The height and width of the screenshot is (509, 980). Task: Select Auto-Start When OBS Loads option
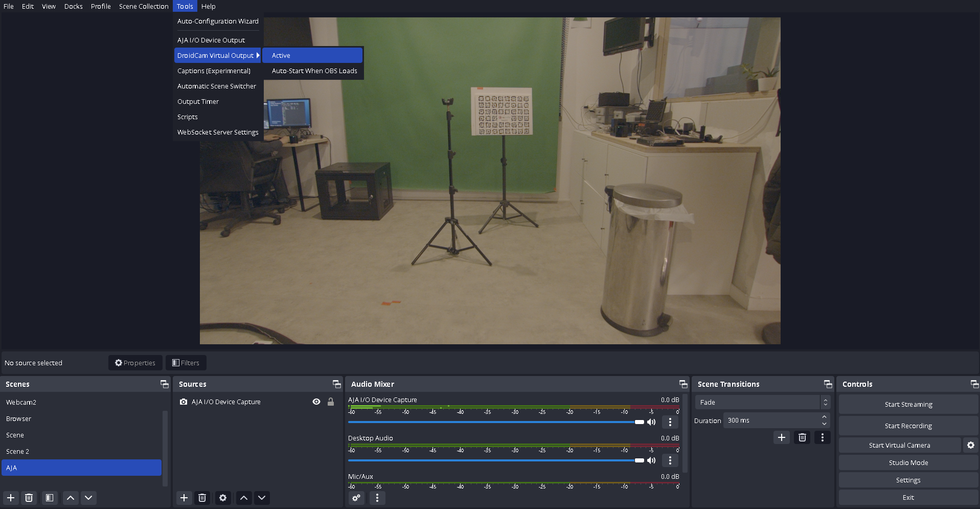tap(314, 71)
